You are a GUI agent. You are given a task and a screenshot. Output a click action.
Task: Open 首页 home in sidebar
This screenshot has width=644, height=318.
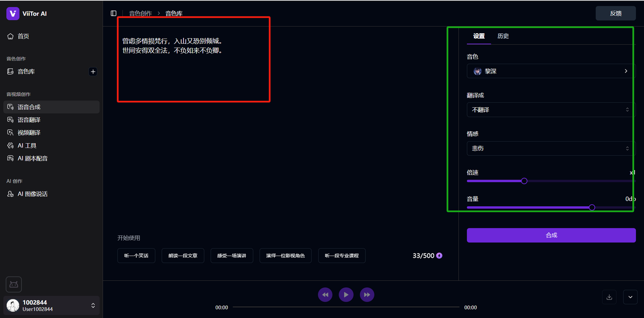pos(23,36)
